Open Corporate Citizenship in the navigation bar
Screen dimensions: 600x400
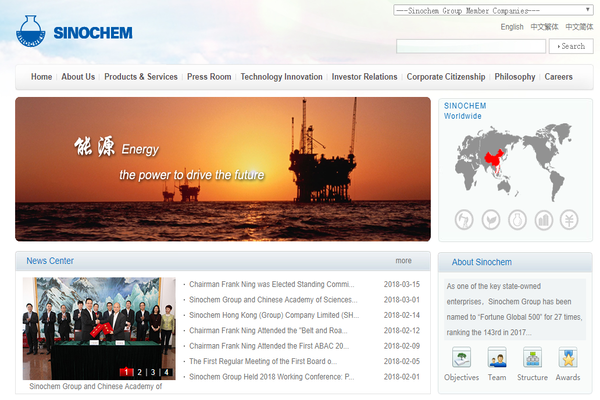pos(446,77)
